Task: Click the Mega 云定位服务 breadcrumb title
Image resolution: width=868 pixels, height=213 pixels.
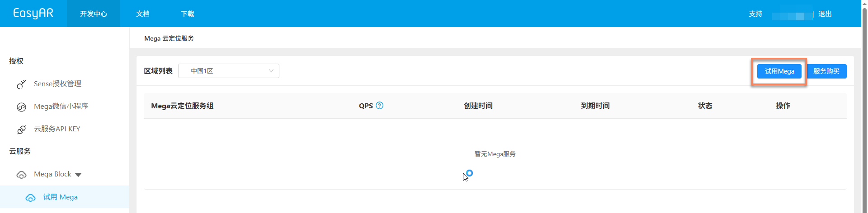Action: tap(169, 38)
